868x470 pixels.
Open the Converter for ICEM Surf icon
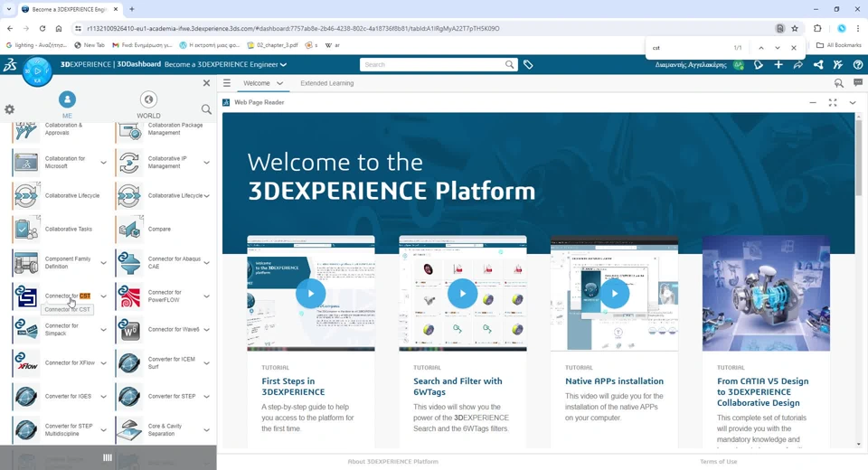pos(129,362)
